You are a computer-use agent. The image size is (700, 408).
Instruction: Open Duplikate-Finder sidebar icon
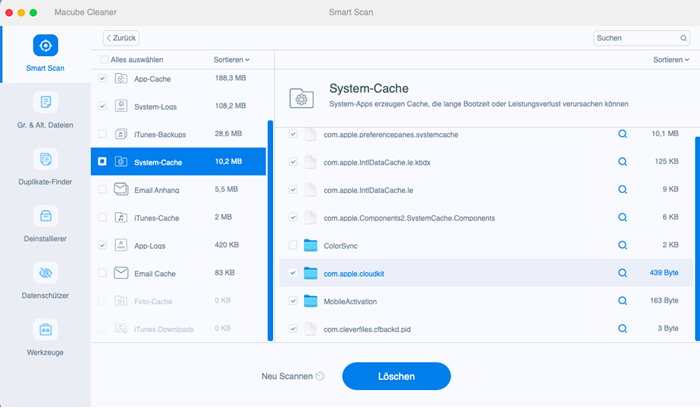pos(45,159)
